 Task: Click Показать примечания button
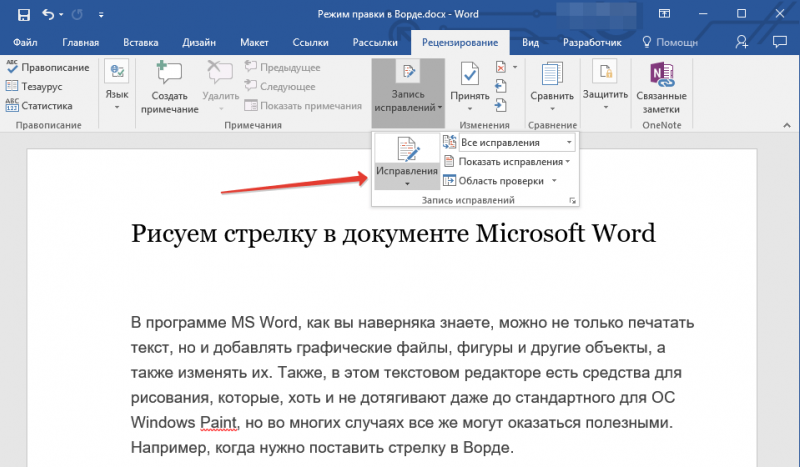pos(303,106)
